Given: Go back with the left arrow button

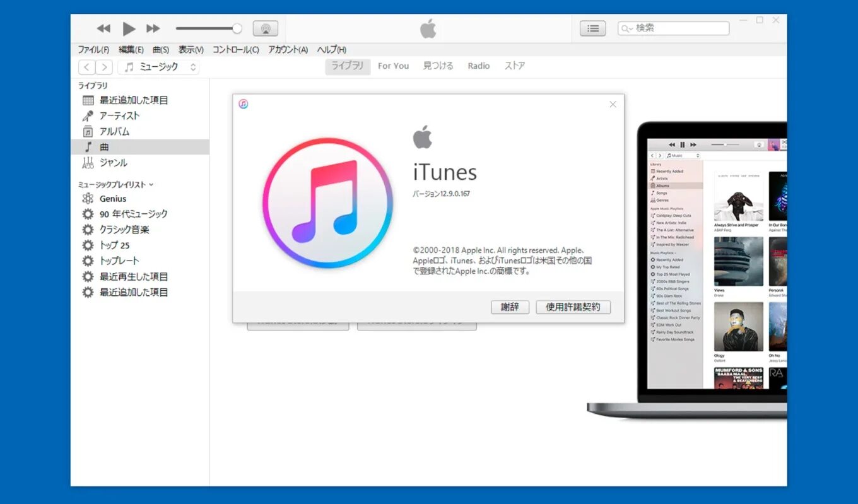Looking at the screenshot, I should point(87,67).
